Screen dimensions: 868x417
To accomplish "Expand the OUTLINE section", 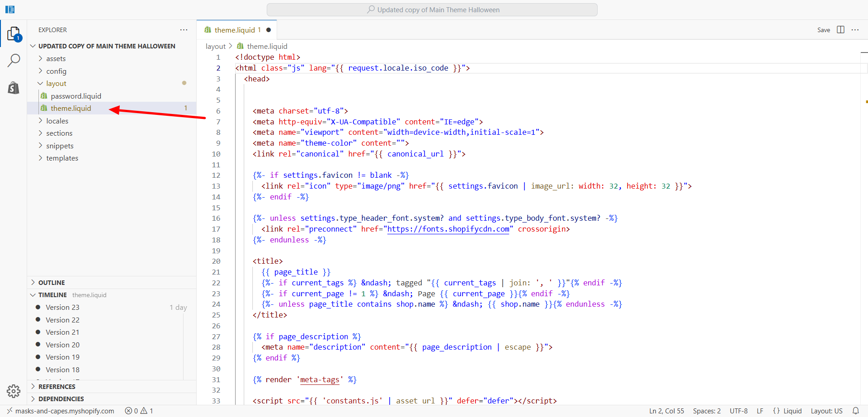I will [x=52, y=283].
